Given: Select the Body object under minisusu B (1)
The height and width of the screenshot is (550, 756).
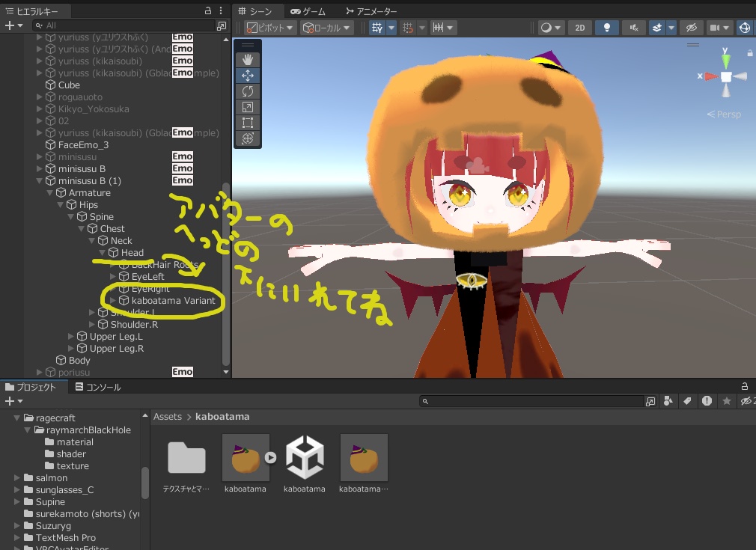Looking at the screenshot, I should pyautogui.click(x=79, y=360).
